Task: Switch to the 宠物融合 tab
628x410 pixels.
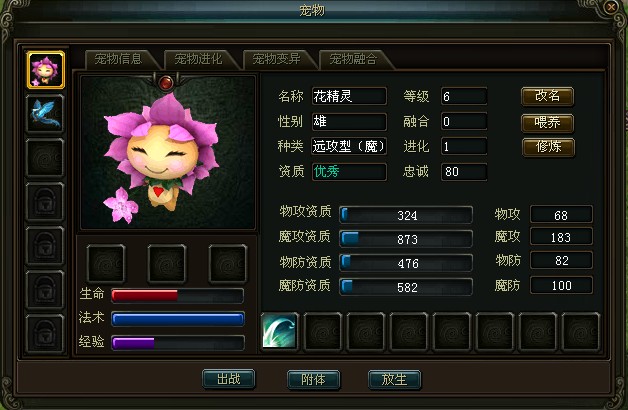Action: tap(353, 59)
